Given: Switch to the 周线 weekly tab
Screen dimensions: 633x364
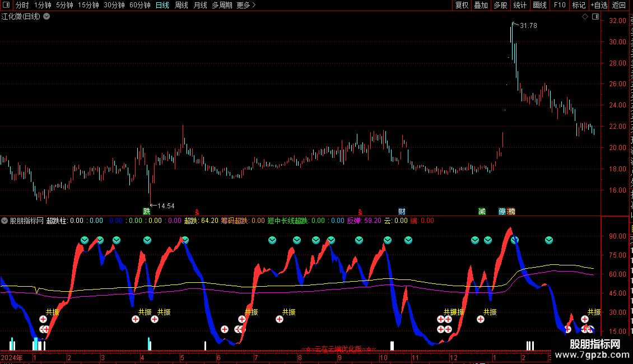Looking at the screenshot, I should coord(181,5).
